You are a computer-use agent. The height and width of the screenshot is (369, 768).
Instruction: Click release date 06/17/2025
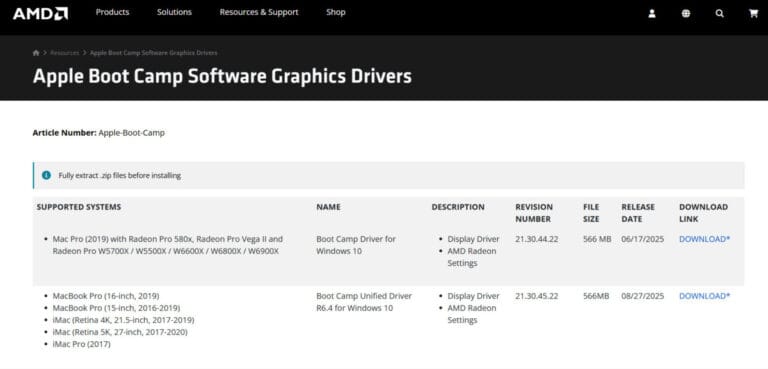[x=643, y=239]
